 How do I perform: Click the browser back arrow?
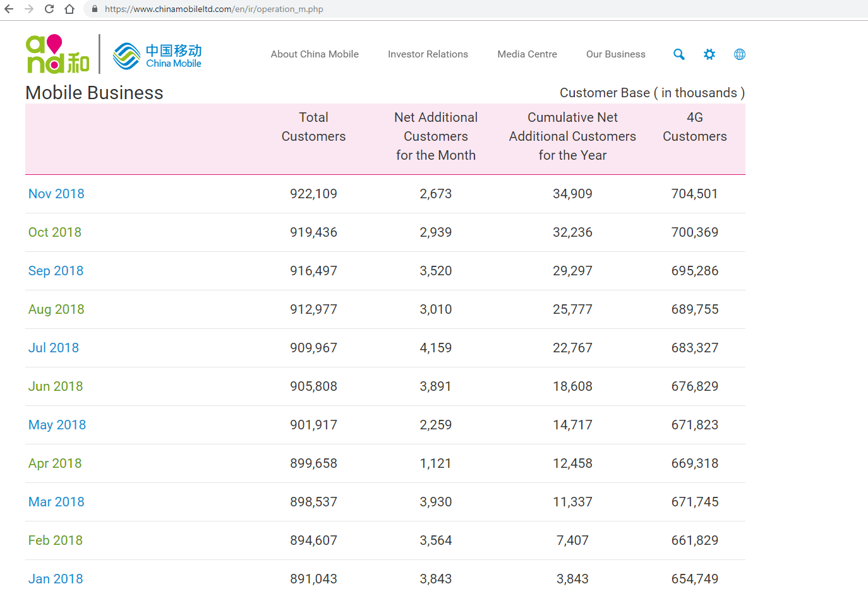tap(9, 9)
